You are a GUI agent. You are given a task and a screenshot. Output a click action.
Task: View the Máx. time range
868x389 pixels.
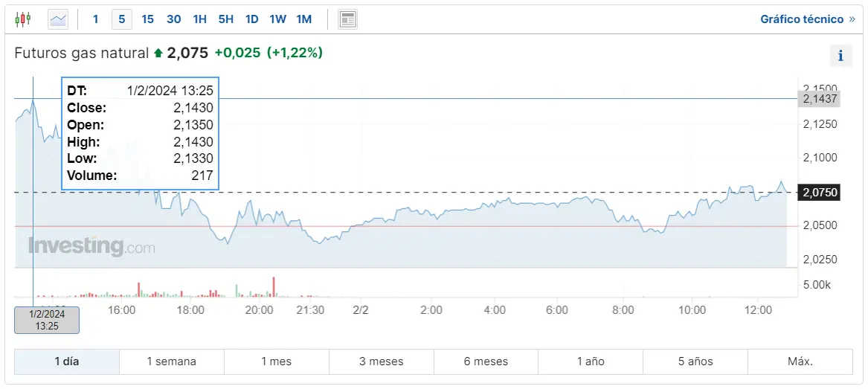click(x=800, y=361)
